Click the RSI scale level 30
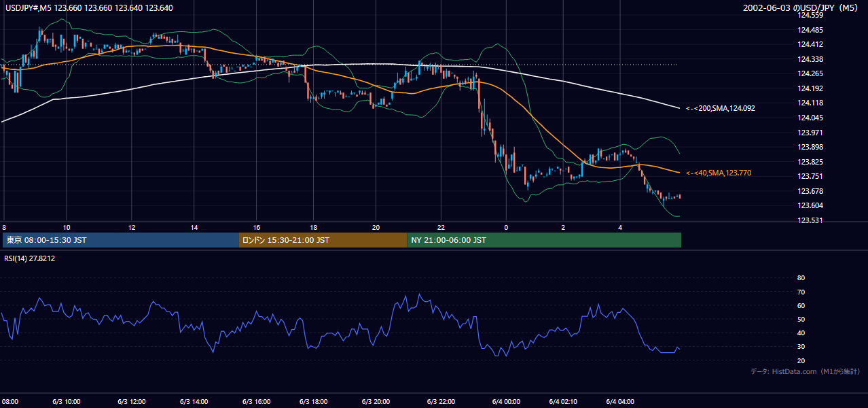 click(x=801, y=347)
